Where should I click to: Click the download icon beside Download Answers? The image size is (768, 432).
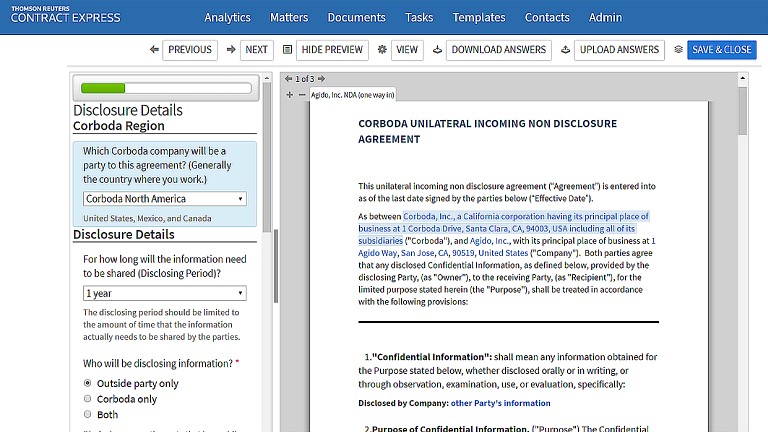tap(437, 50)
